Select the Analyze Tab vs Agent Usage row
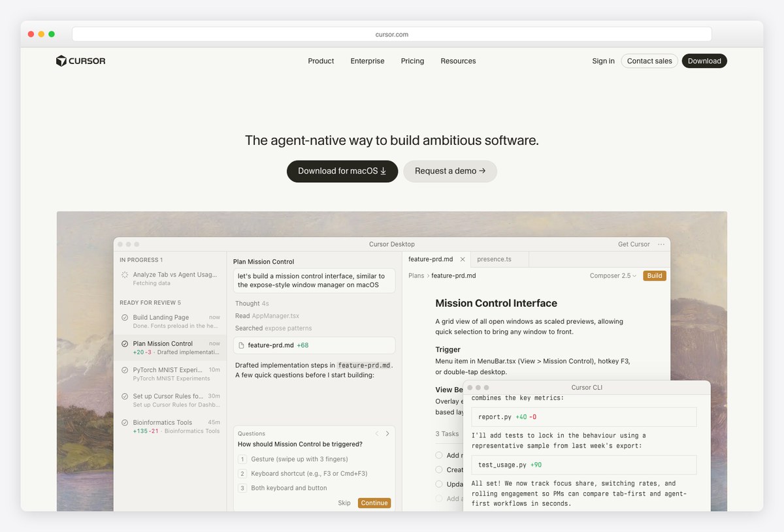This screenshot has height=532, width=784. pyautogui.click(x=170, y=279)
